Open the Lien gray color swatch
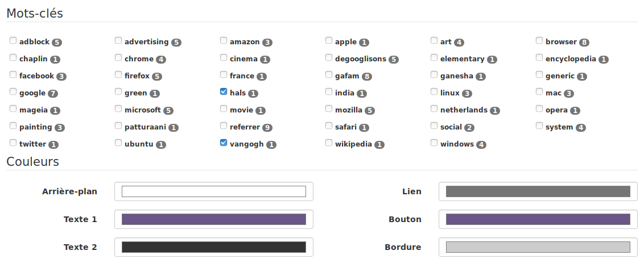The height and width of the screenshot is (263, 644). tap(538, 191)
